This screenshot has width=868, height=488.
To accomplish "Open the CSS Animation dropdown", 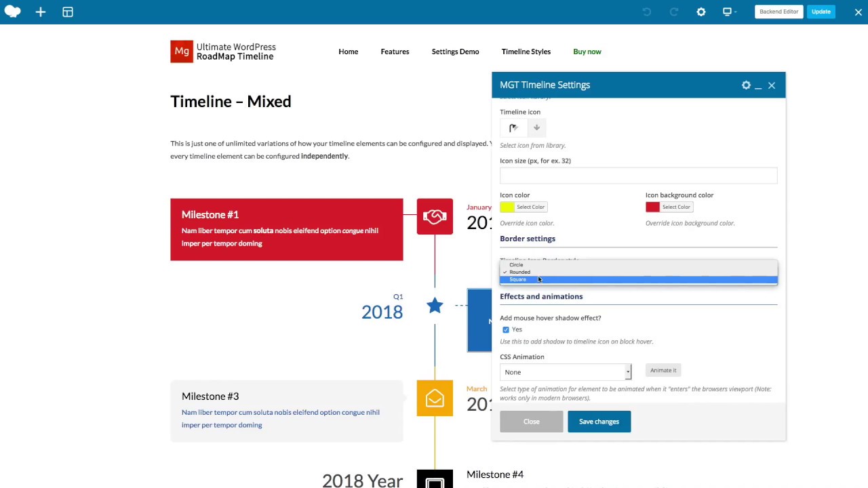I will (x=566, y=372).
